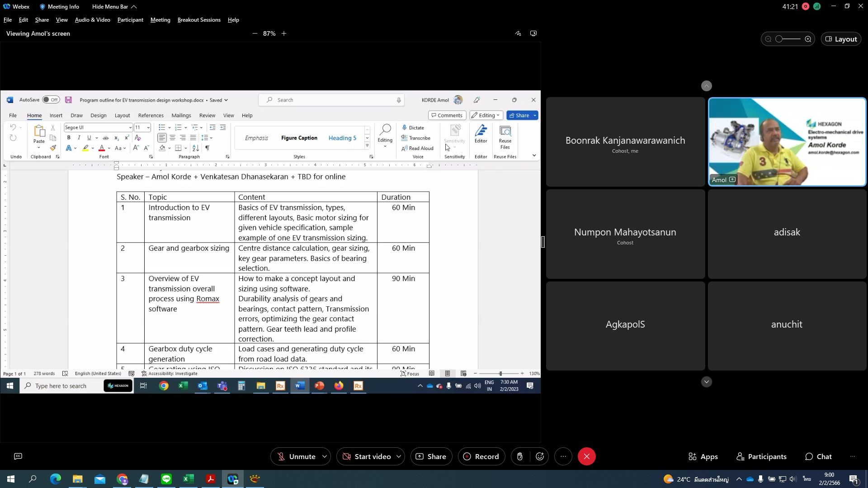Click center align icon in Word

tap(172, 138)
